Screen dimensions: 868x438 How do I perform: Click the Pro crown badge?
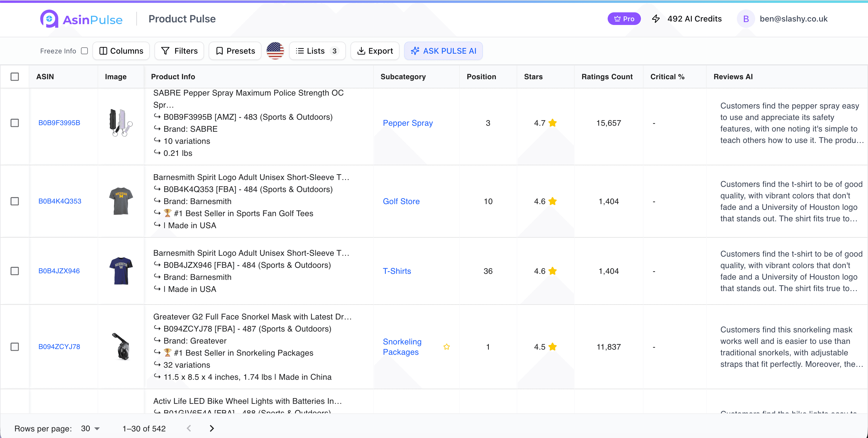(624, 19)
